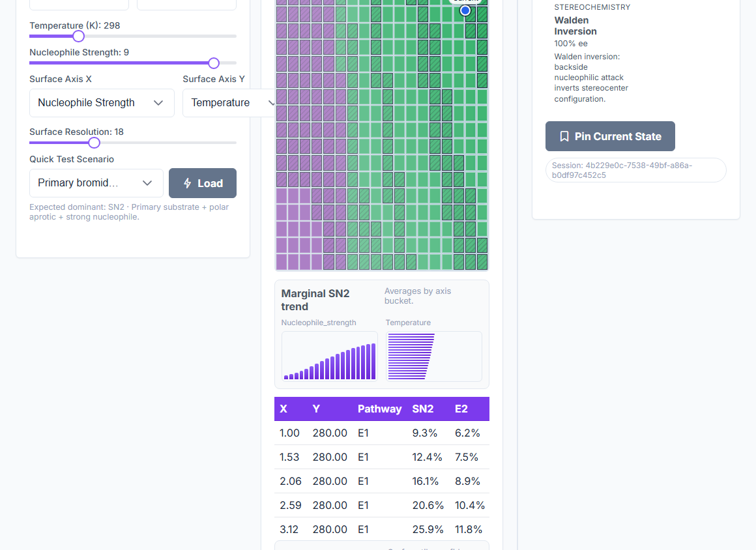Screen dimensions: 756x550
Task: Click the blue current-state marker on heatmap
Action: (465, 10)
